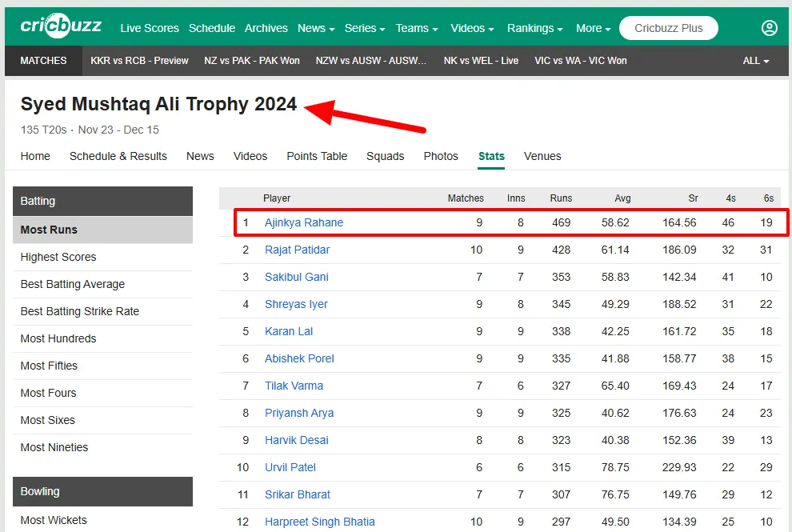The width and height of the screenshot is (792, 532).
Task: Click the Avg column header
Action: 622,198
